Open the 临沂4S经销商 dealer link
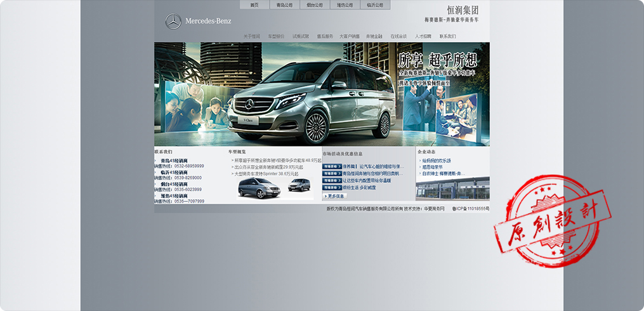Image resolution: width=644 pixels, height=311 pixels. 174,173
